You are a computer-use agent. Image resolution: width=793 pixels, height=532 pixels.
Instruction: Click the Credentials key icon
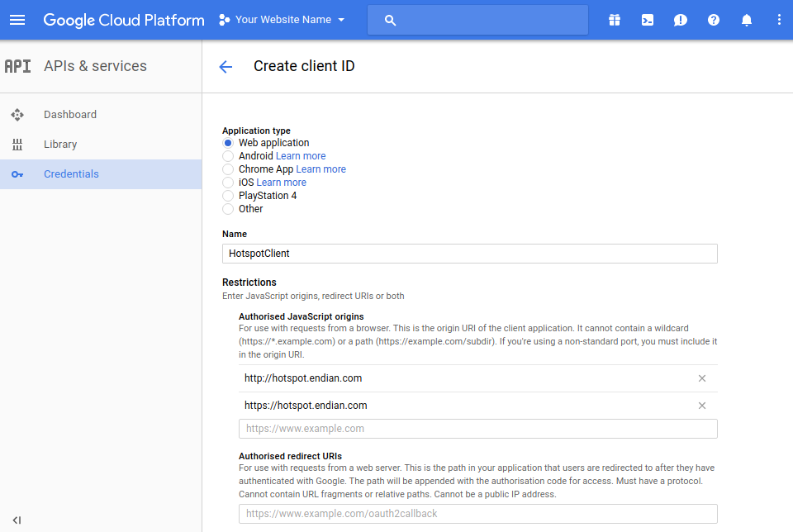coord(17,174)
